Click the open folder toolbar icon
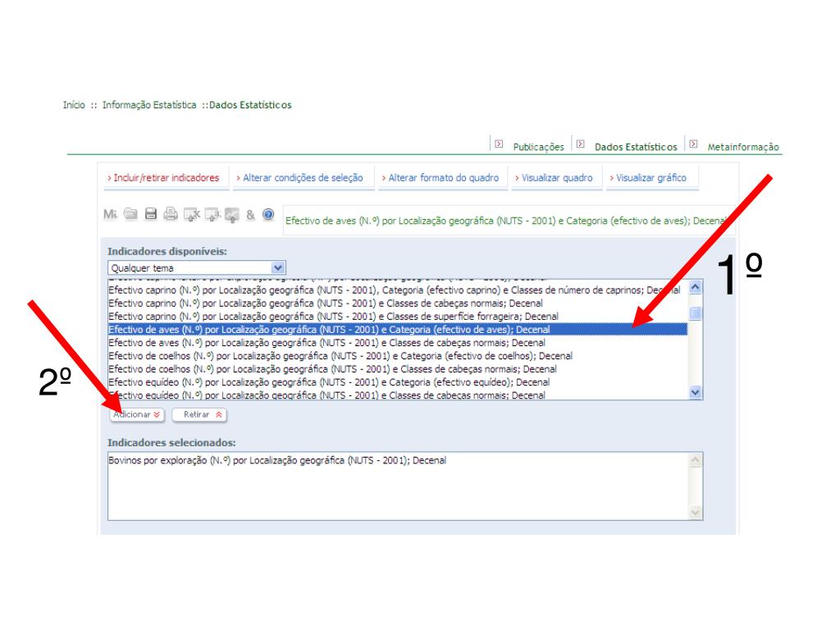 click(x=131, y=215)
